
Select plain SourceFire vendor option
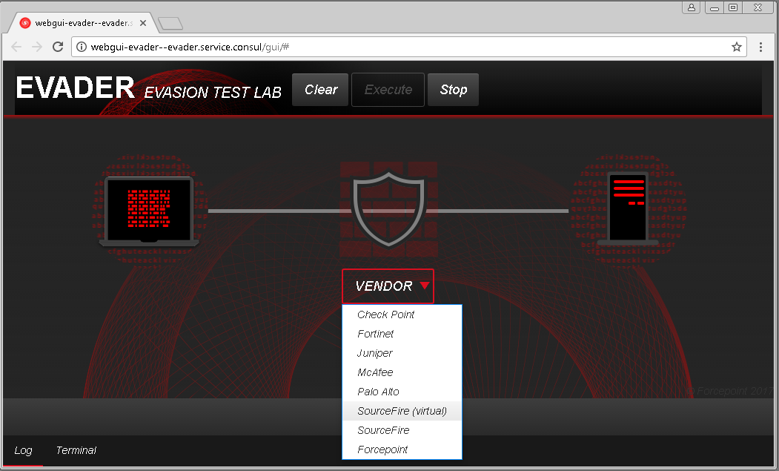point(402,430)
